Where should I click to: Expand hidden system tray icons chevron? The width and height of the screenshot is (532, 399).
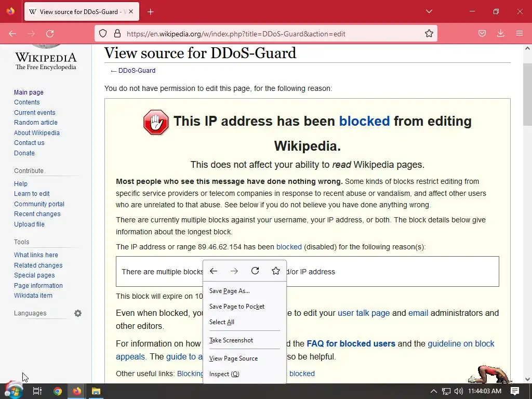pyautogui.click(x=433, y=391)
